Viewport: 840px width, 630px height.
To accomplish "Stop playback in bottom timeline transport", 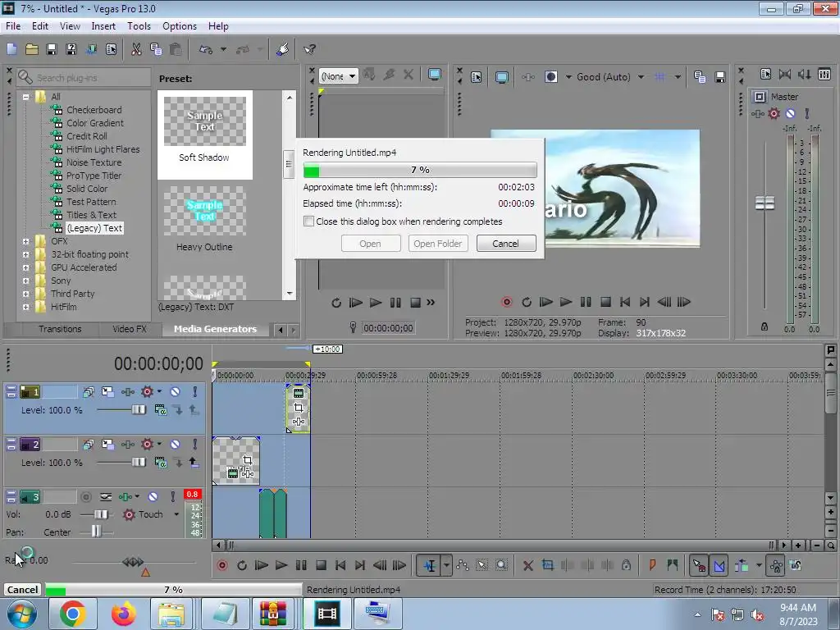I will [x=321, y=565].
